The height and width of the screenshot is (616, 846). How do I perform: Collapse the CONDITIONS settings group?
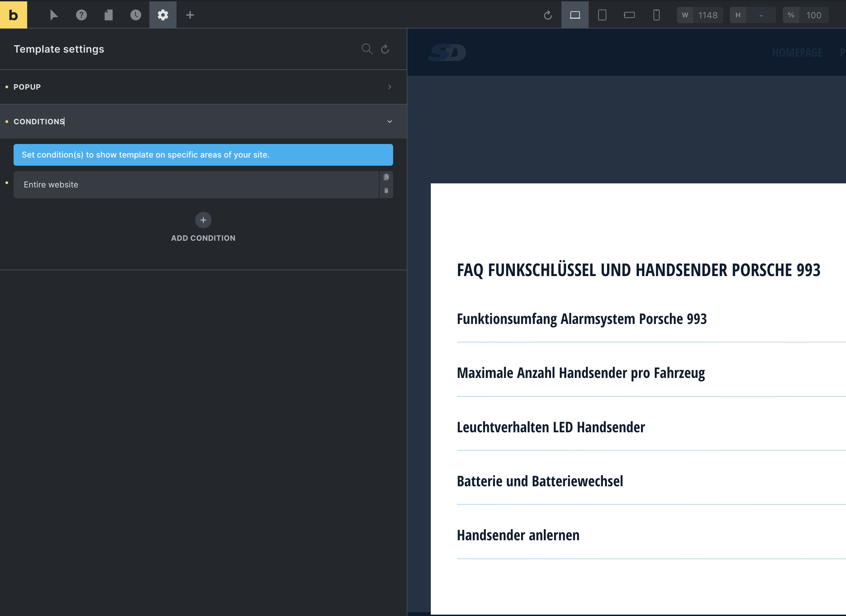click(203, 122)
